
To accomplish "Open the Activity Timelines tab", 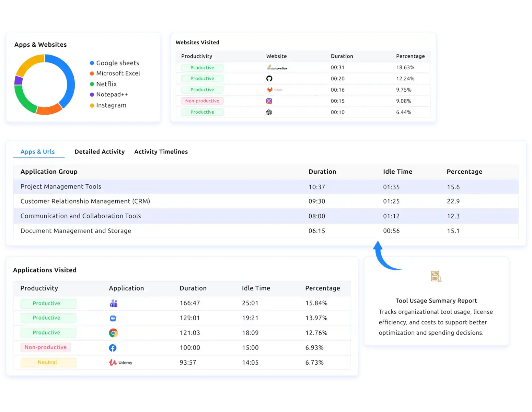I will tap(161, 151).
